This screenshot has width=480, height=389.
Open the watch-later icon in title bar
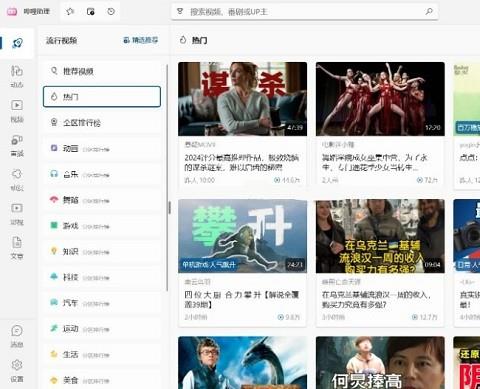90,12
